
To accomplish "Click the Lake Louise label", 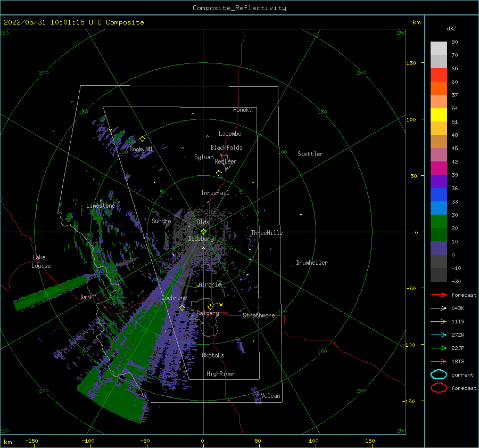I will [x=41, y=262].
